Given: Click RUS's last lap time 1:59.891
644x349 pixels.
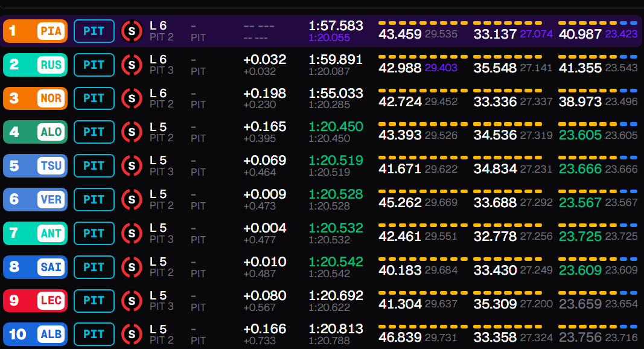Looking at the screenshot, I should point(336,59).
